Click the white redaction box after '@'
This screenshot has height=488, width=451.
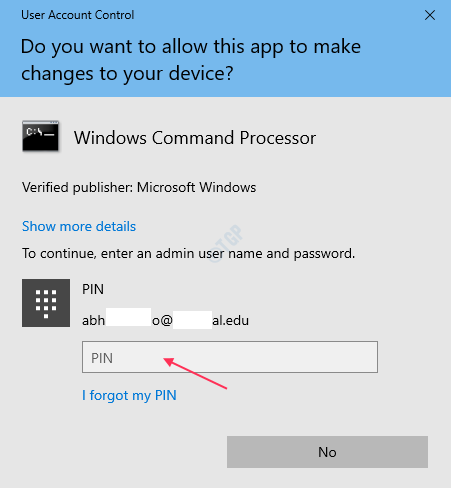coord(192,320)
